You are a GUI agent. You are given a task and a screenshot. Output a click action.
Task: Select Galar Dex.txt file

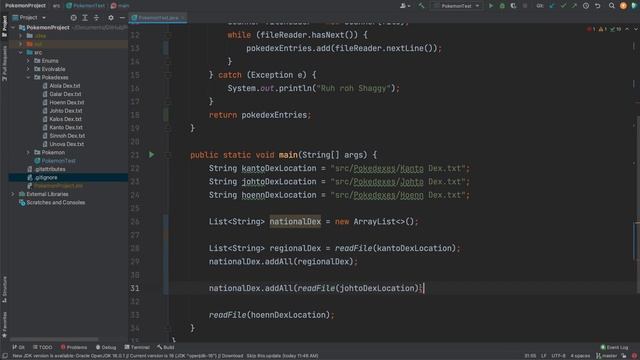(62, 94)
